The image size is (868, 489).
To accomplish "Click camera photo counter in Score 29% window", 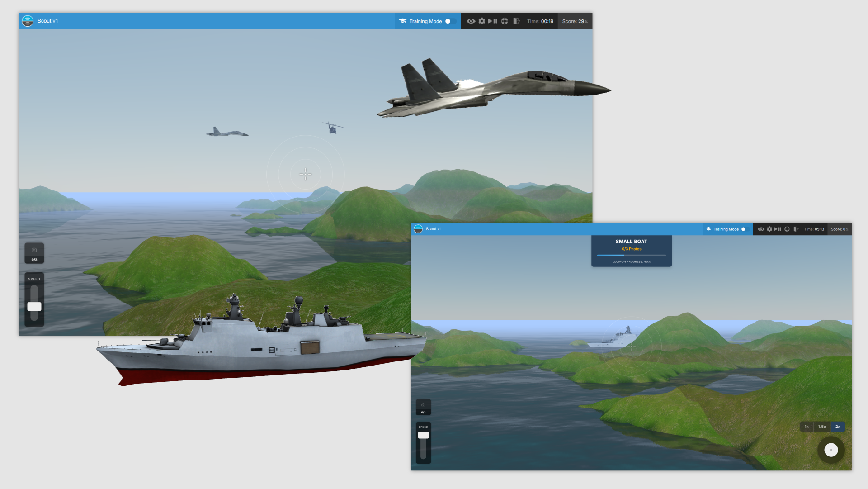I will tap(34, 253).
